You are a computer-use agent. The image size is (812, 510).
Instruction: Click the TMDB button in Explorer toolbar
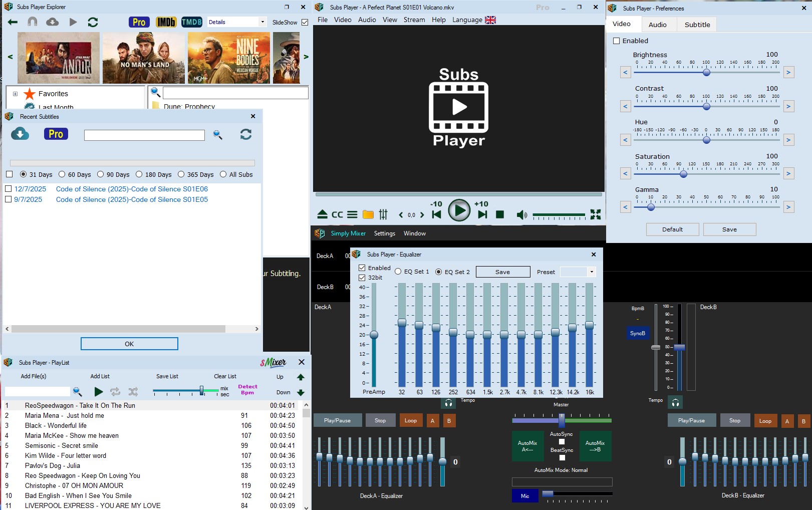point(191,22)
